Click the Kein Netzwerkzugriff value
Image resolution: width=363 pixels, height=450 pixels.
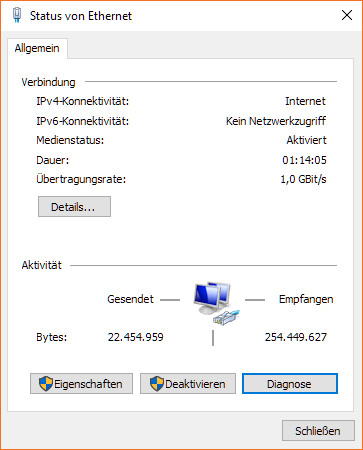point(276,121)
